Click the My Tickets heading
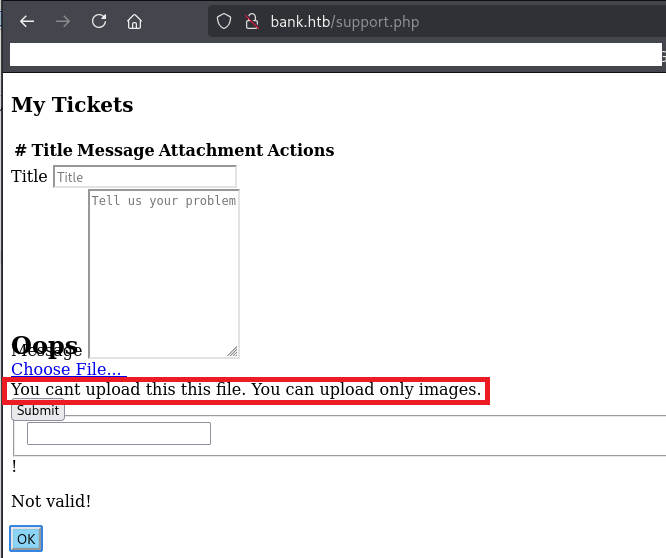This screenshot has width=666, height=558. 72,105
